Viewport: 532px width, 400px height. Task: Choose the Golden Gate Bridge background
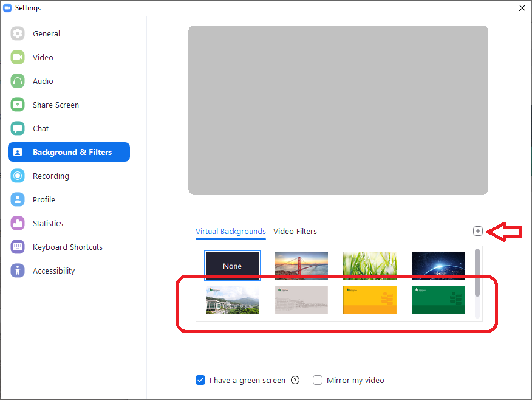301,266
